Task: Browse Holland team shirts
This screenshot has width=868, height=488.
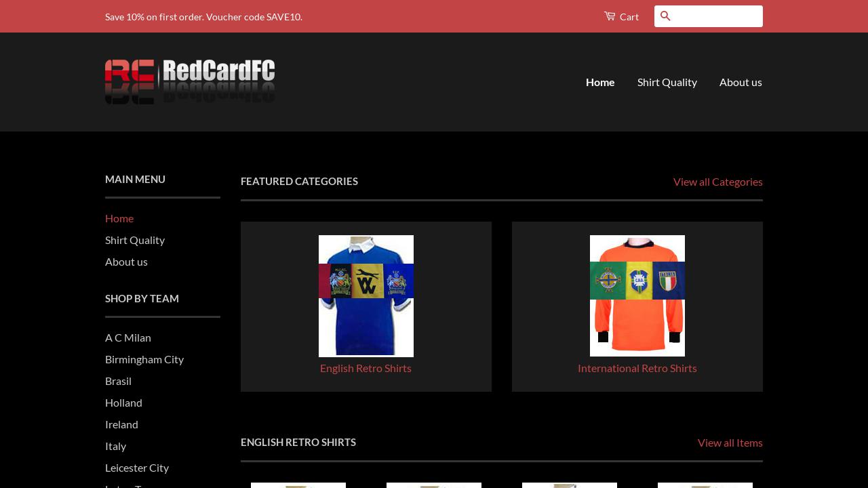Action: pos(123,403)
